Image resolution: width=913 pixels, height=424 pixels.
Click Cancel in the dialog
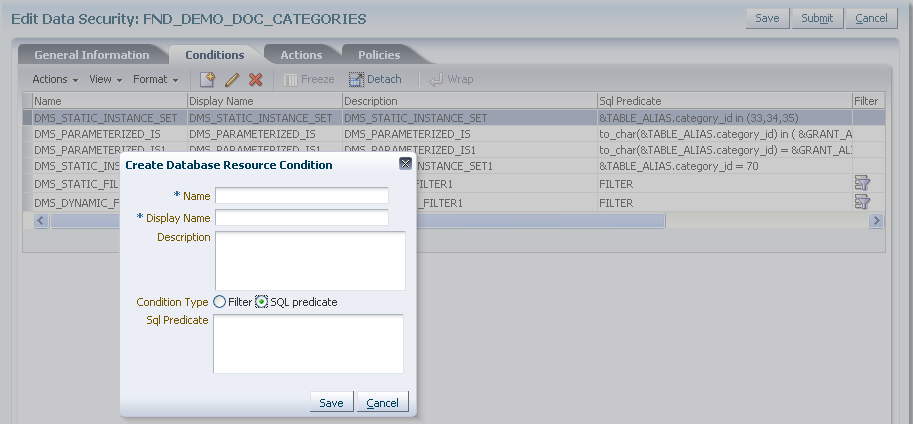(x=383, y=402)
